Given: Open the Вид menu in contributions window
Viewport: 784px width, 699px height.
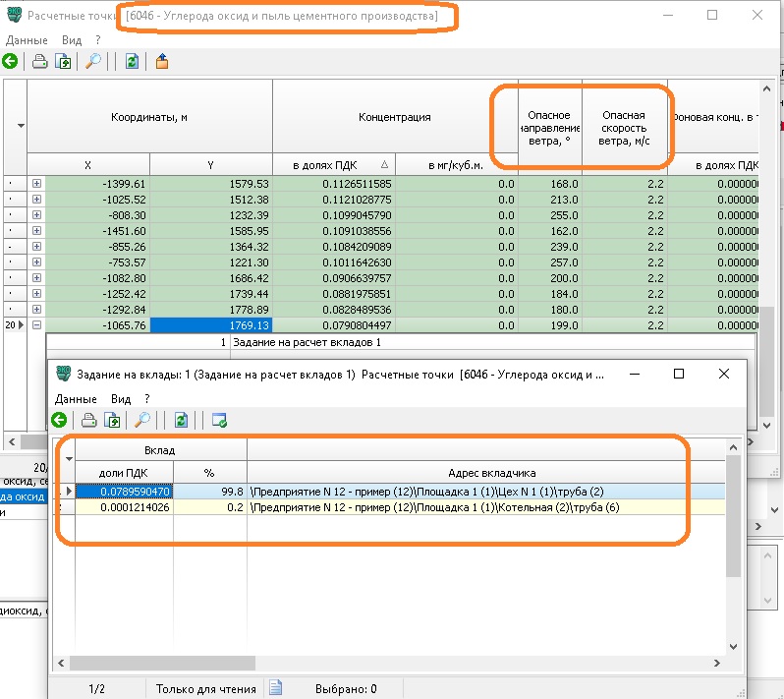Looking at the screenshot, I should [121, 399].
